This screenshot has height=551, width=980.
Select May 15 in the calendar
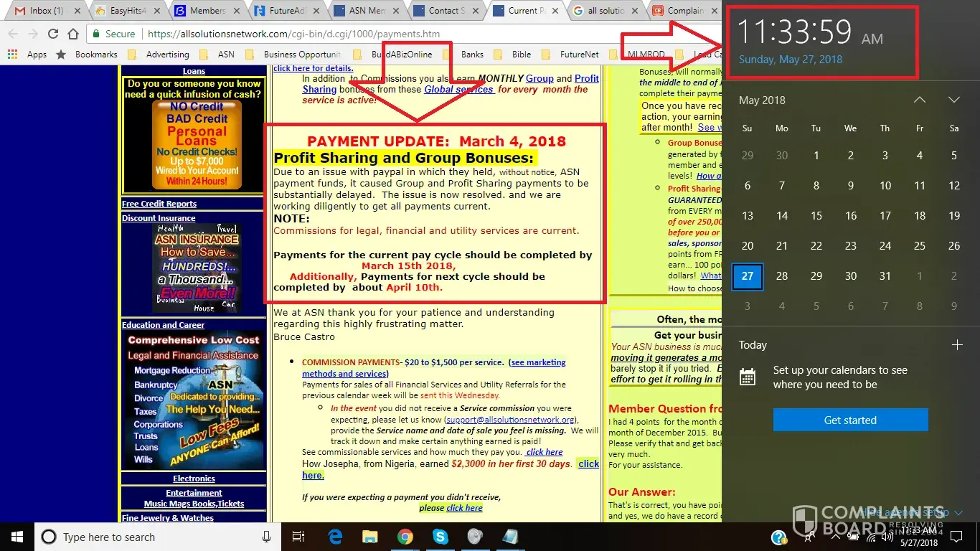pyautogui.click(x=816, y=215)
